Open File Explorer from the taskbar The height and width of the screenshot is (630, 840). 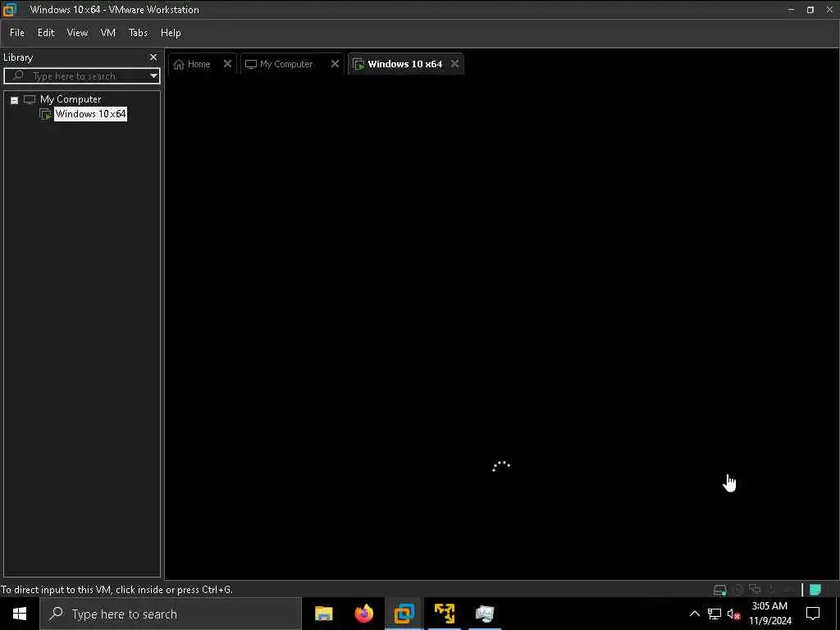coord(323,614)
